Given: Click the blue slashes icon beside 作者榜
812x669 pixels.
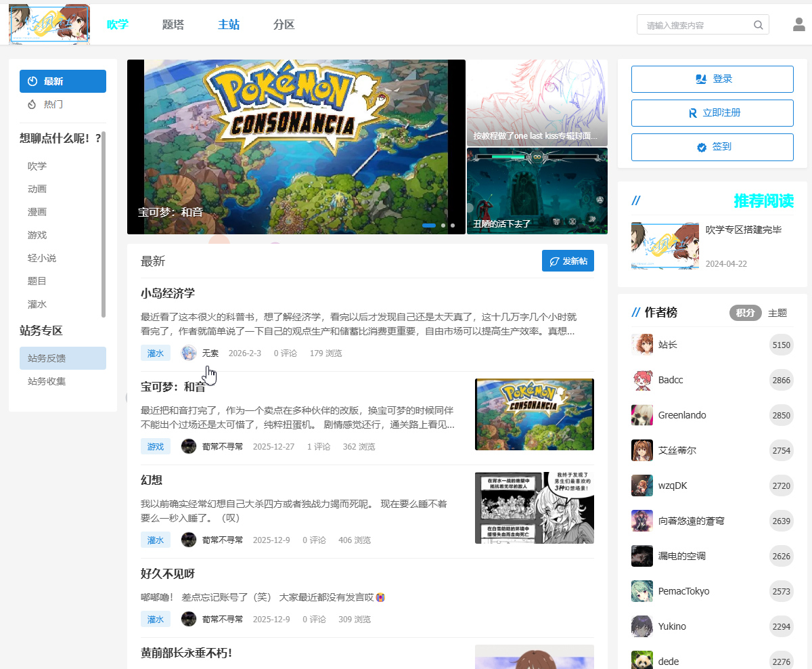Looking at the screenshot, I should coord(637,312).
